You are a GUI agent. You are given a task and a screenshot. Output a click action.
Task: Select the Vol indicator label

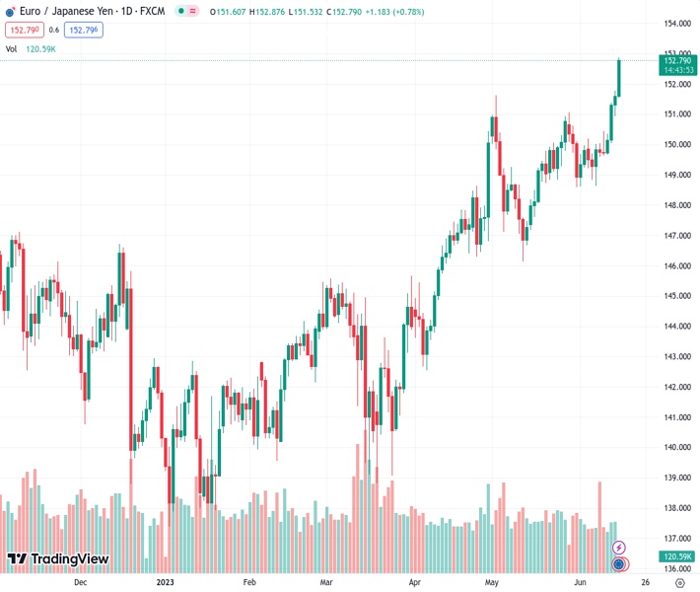(x=11, y=48)
